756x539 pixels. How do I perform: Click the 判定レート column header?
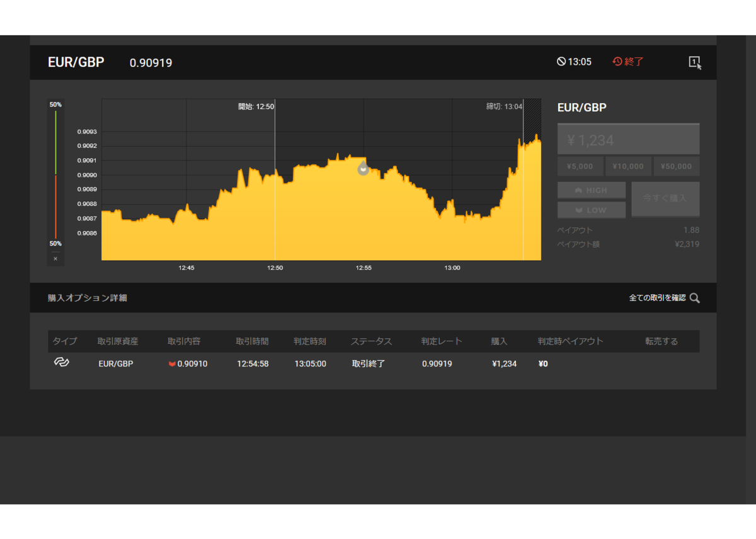(x=442, y=341)
